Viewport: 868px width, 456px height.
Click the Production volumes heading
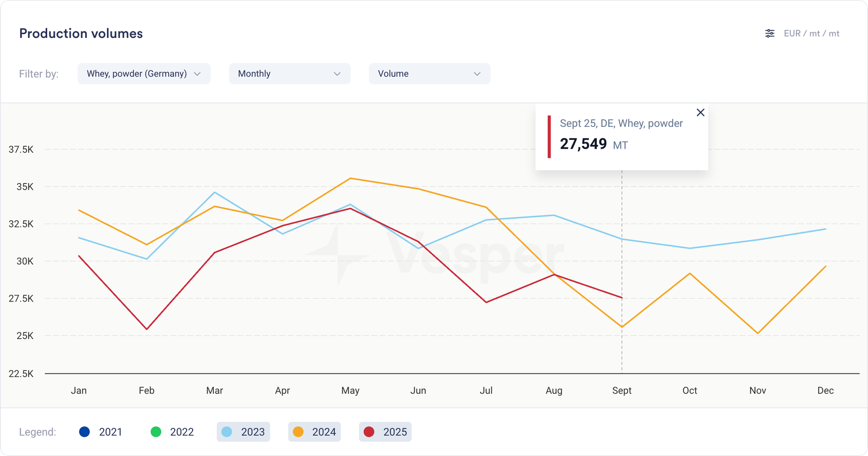81,34
